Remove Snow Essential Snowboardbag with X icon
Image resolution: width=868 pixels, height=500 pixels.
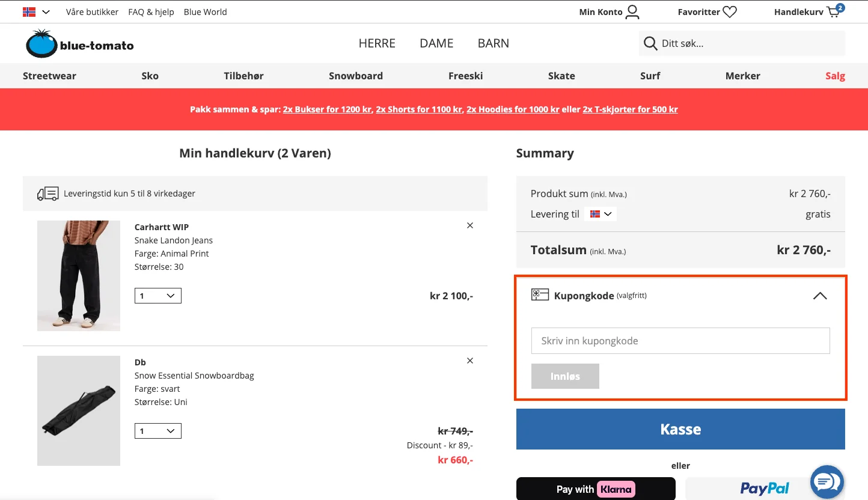tap(470, 361)
